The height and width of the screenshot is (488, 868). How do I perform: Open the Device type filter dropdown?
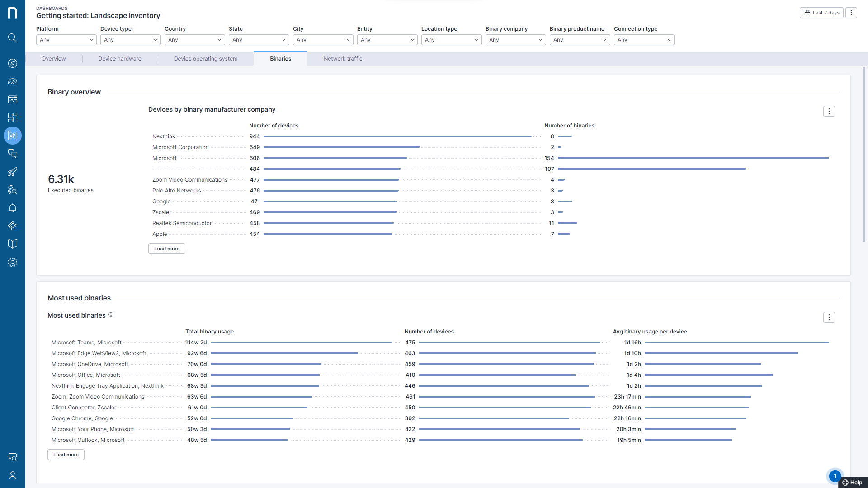(x=131, y=40)
